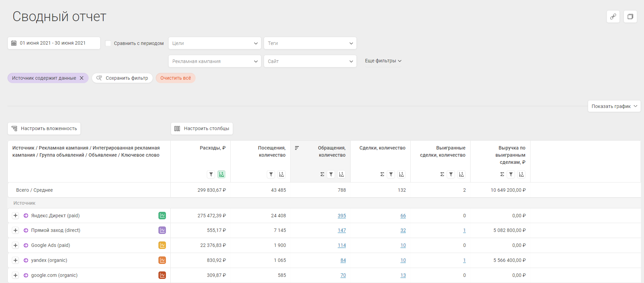Click the Всего / Среднее row label
The height and width of the screenshot is (283, 644).
click(34, 190)
